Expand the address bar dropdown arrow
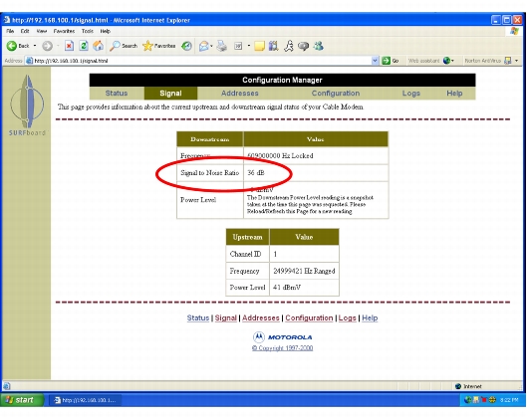Screen dimensions: 528x420 [x=375, y=61]
